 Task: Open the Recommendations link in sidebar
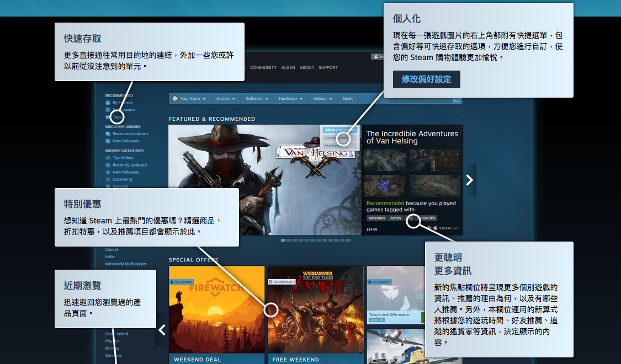[x=130, y=133]
